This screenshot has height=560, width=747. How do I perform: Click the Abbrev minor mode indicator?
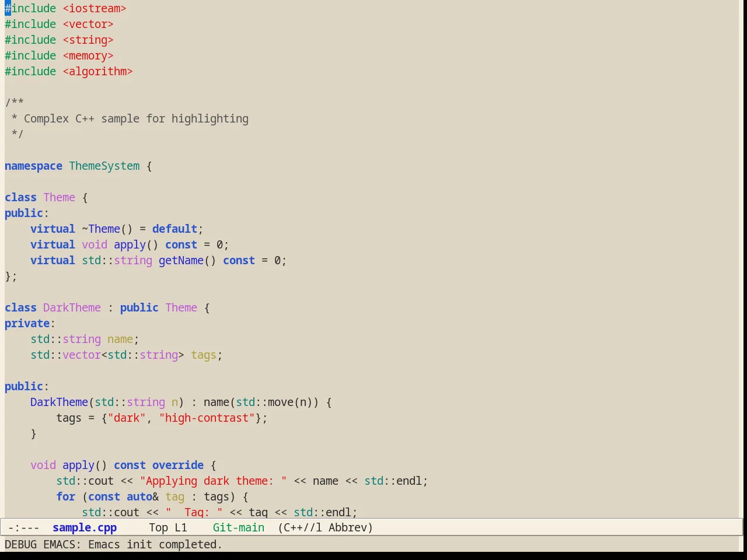(x=350, y=527)
